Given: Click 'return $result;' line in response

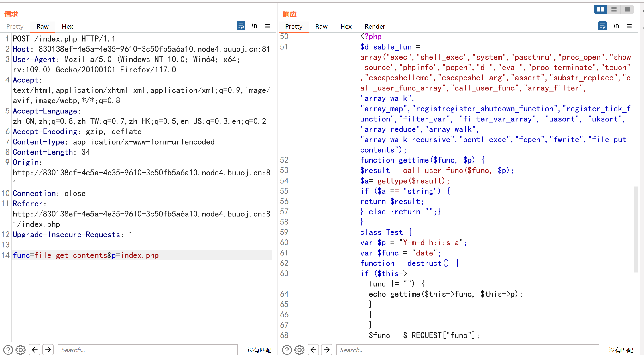Looking at the screenshot, I should click(392, 201).
